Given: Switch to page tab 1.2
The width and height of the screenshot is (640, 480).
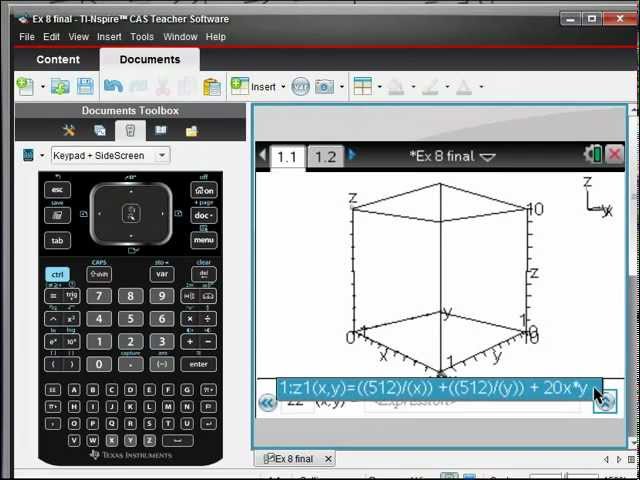Looking at the screenshot, I should [326, 157].
